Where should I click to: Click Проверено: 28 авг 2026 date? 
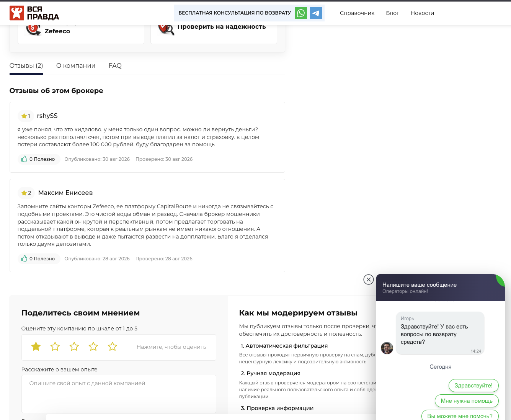[164, 259]
